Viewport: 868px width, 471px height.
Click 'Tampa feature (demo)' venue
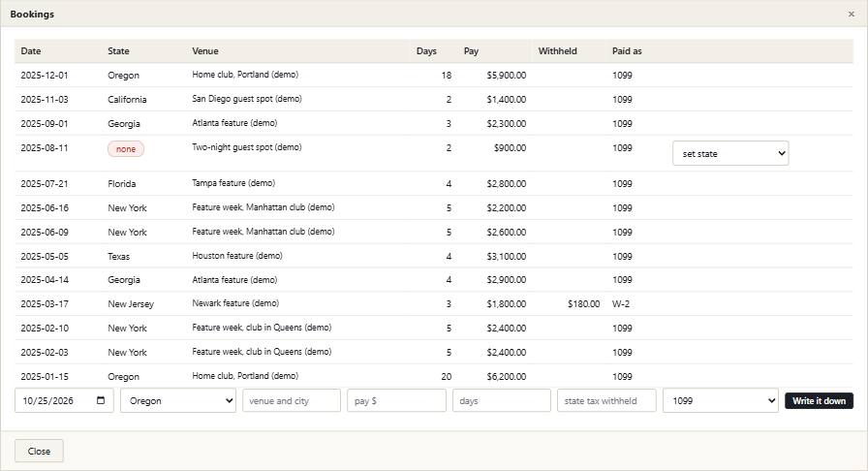[233, 183]
